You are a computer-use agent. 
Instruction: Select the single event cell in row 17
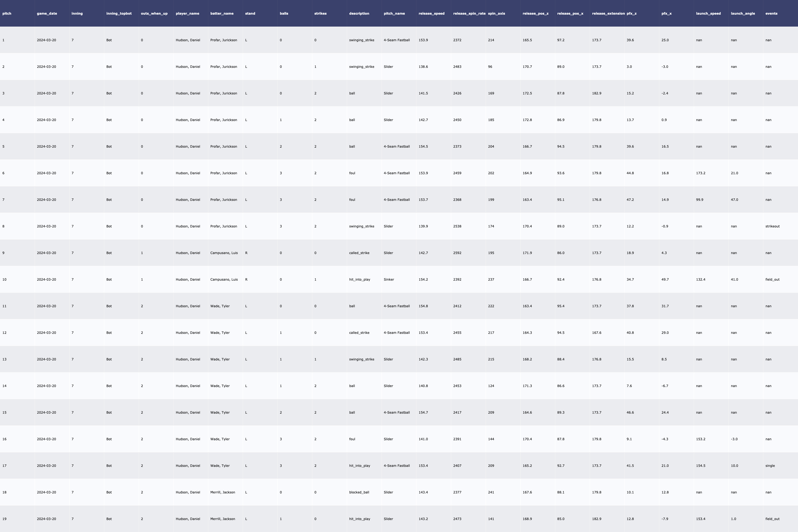tap(770, 466)
